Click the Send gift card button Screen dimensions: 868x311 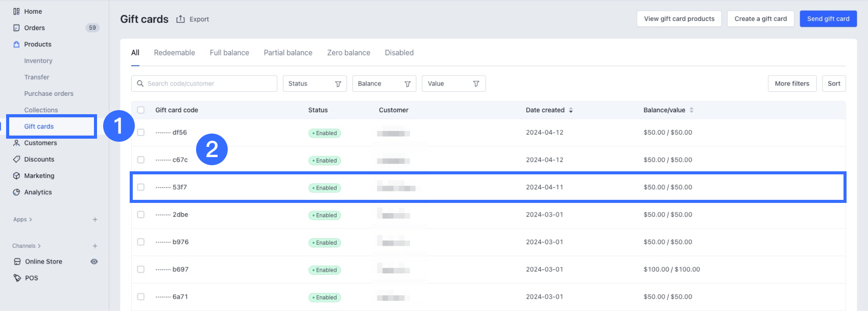828,19
